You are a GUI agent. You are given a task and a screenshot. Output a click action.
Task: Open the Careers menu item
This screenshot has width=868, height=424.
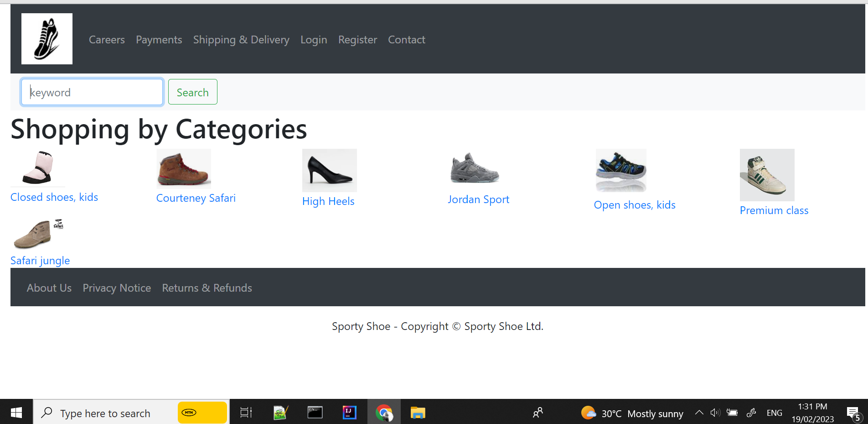point(107,40)
